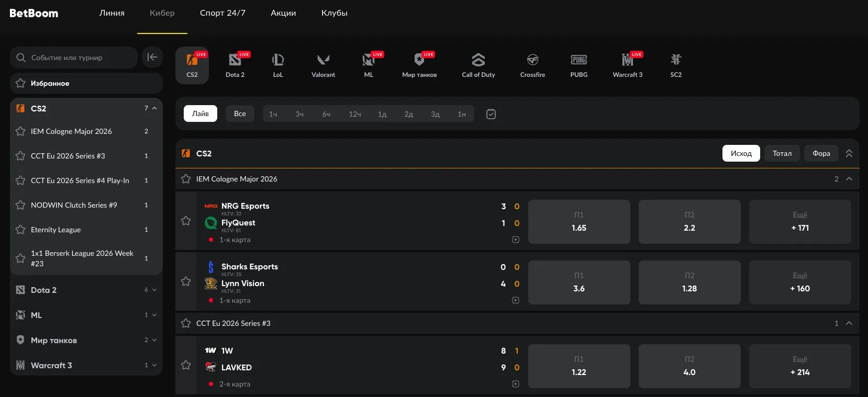Favorite the 1W vs LAVKED match
868x397 pixels.
[186, 365]
